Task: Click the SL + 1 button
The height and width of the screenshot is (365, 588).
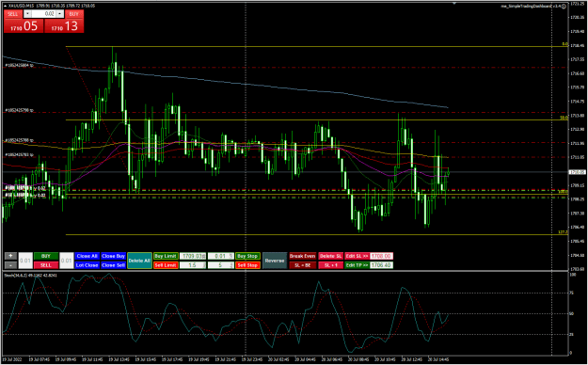Action: click(330, 265)
